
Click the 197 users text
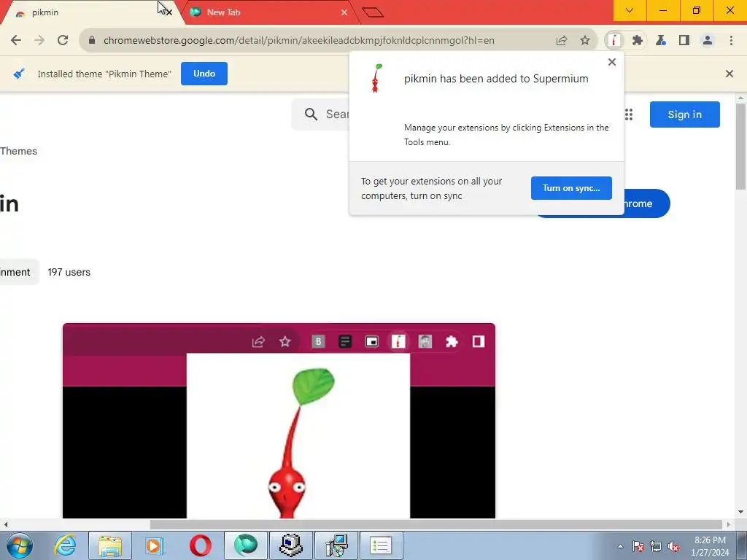coord(69,273)
